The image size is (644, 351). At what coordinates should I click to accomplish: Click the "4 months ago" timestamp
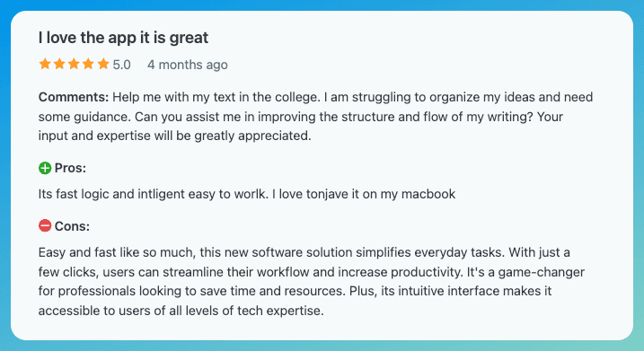[x=188, y=65]
